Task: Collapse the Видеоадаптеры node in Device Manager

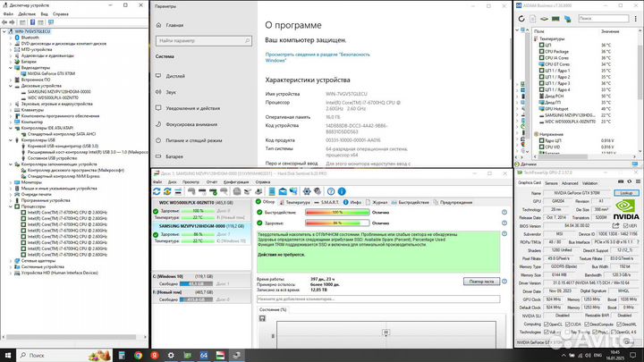Action: (11, 67)
